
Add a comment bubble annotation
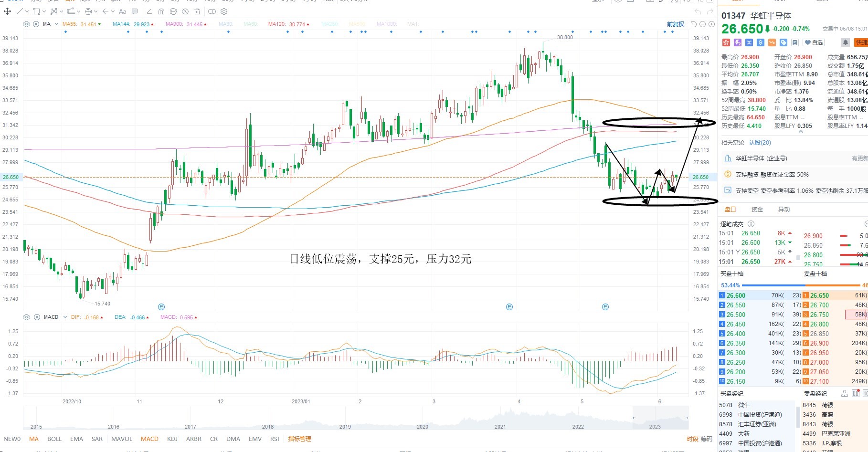[135, 11]
